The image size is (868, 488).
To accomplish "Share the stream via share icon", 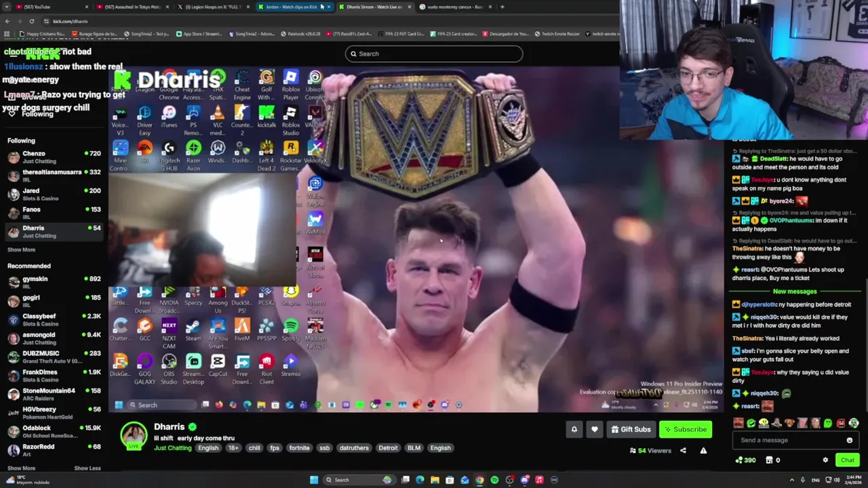I will 683,451.
